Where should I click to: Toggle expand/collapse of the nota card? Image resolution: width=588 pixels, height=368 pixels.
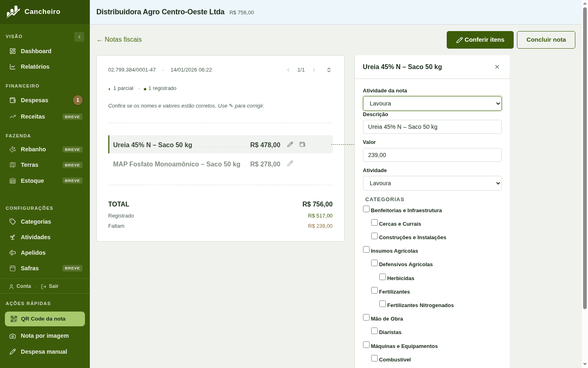[x=329, y=70]
